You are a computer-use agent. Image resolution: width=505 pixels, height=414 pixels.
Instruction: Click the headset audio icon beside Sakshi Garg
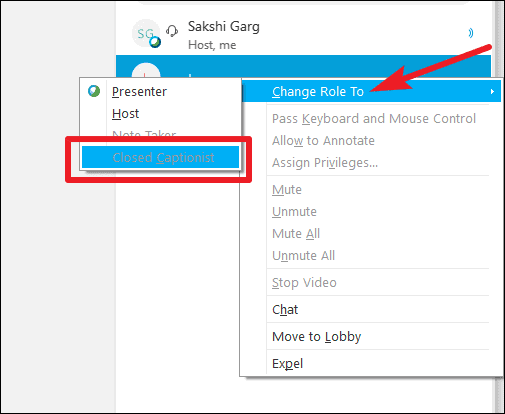pos(172,31)
